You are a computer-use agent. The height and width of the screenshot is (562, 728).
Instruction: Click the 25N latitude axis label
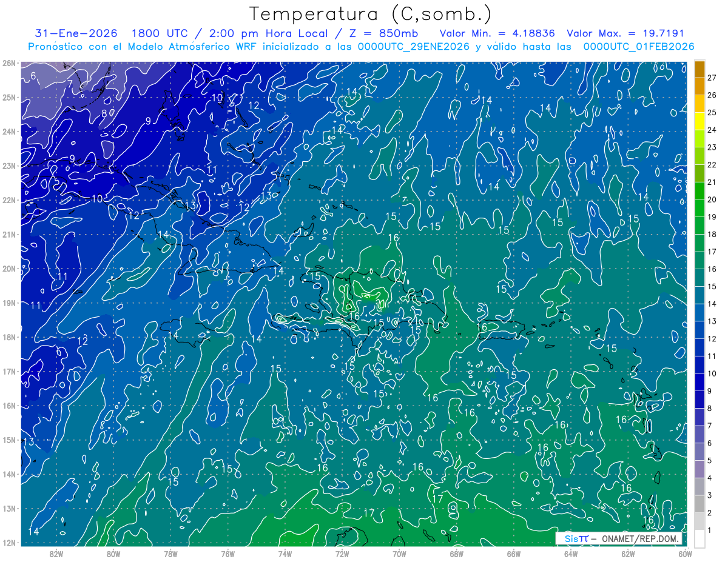[9, 98]
